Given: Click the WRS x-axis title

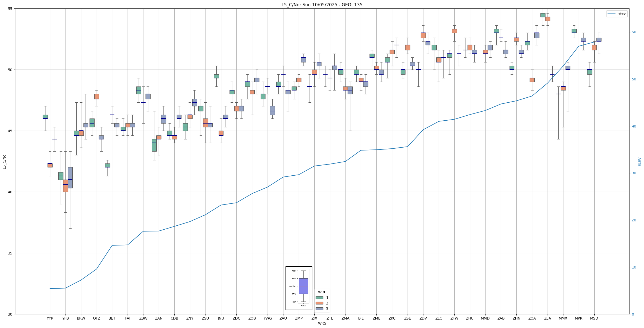Looking at the screenshot, I should click(322, 323).
